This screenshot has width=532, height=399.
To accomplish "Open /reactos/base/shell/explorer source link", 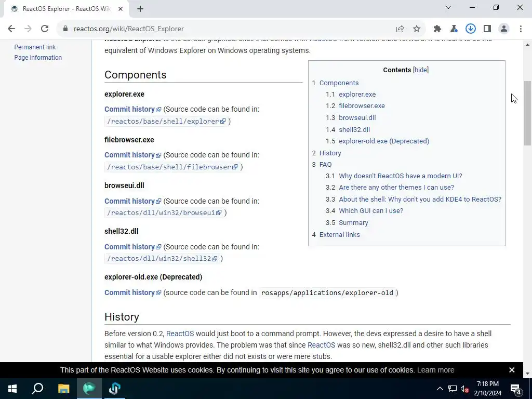I will tap(166, 121).
